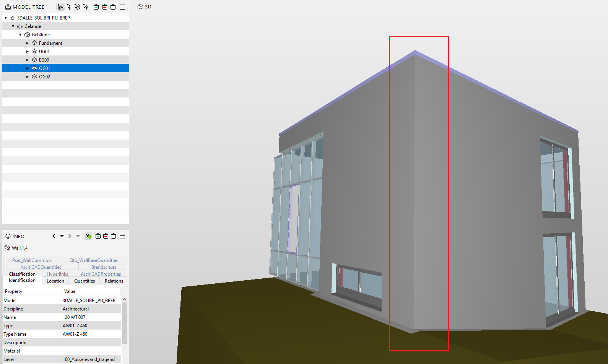This screenshot has width=608, height=364.
Task: Expand the Fundament storey node
Action: click(28, 43)
